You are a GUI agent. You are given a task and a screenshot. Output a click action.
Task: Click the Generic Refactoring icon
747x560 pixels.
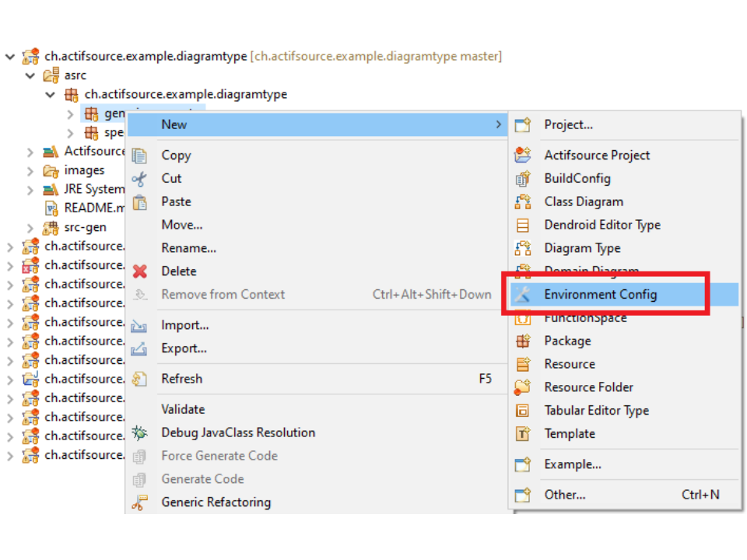(x=140, y=503)
